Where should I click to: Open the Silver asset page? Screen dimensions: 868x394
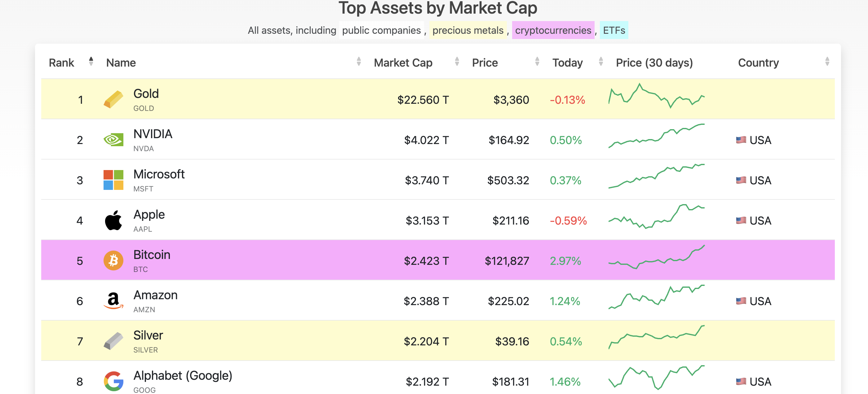[x=148, y=335]
